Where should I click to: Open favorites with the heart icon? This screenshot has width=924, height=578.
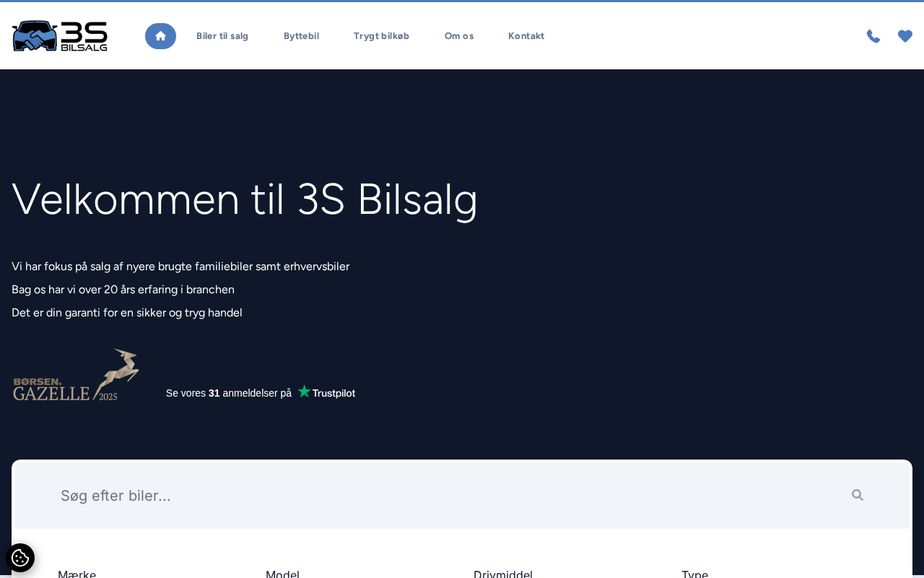click(905, 36)
